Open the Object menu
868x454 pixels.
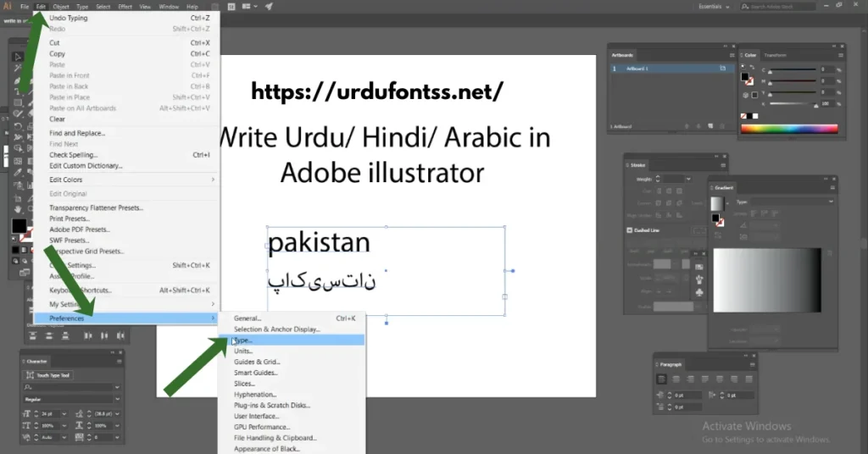[61, 7]
